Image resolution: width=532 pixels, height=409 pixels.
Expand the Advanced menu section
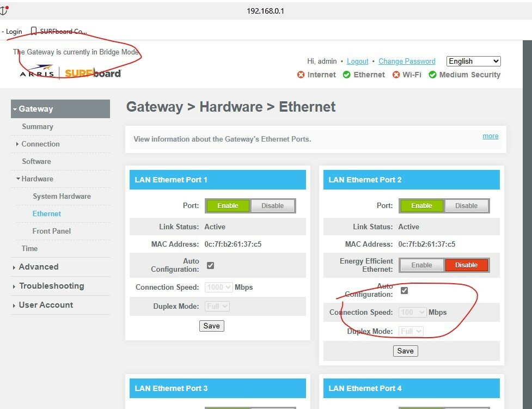[38, 267]
